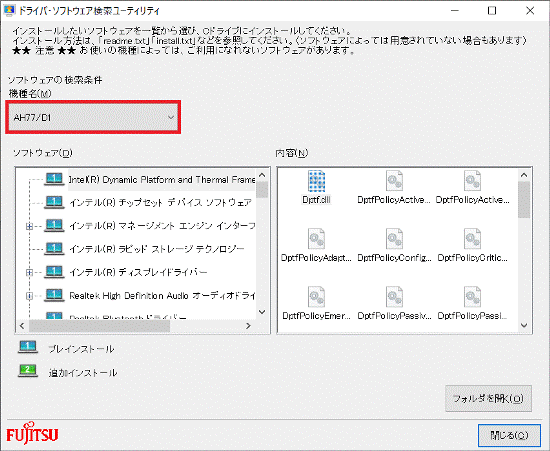
Task: Expand the インテル(R) マネージメント エンジン tree node
Action: click(x=29, y=226)
